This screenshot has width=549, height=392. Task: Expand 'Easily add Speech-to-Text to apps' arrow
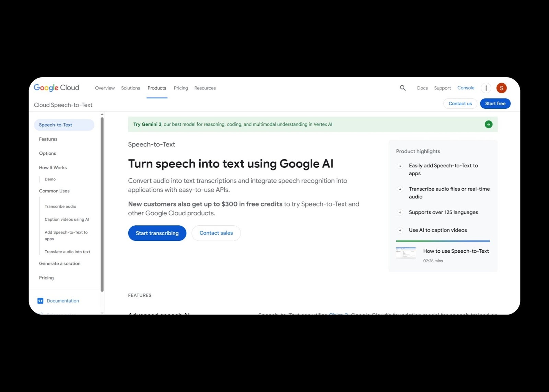(400, 166)
